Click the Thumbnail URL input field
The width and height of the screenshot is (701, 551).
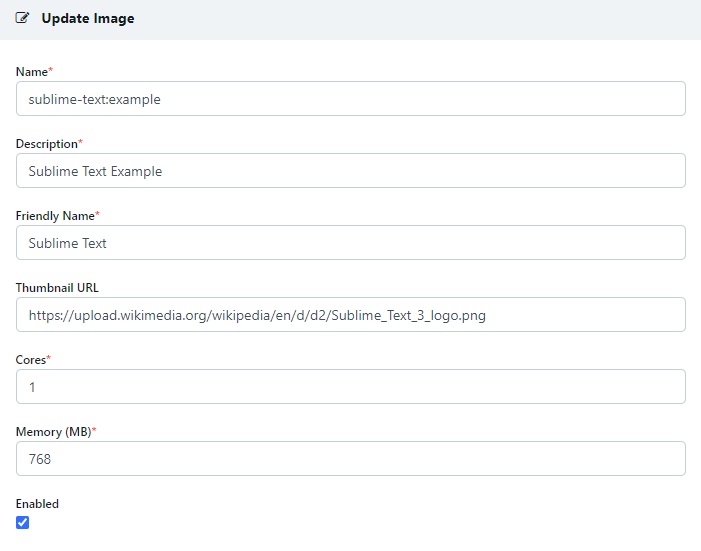tap(350, 315)
